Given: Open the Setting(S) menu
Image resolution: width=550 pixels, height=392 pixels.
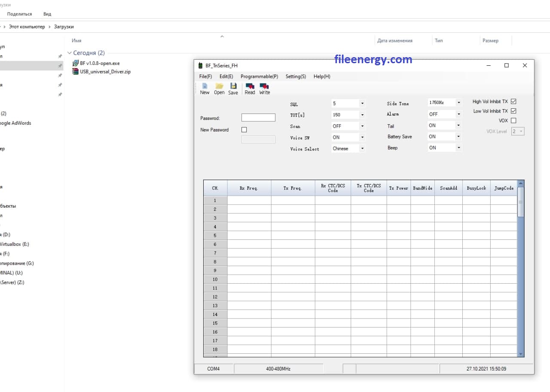Looking at the screenshot, I should [296, 77].
